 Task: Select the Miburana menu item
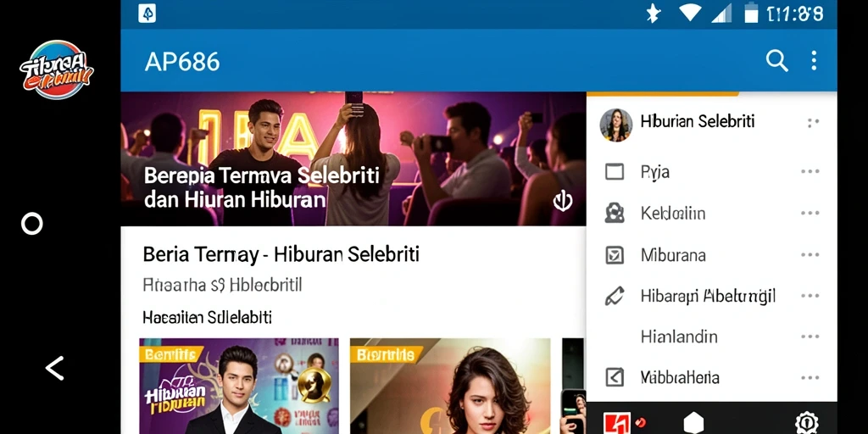tap(711, 255)
